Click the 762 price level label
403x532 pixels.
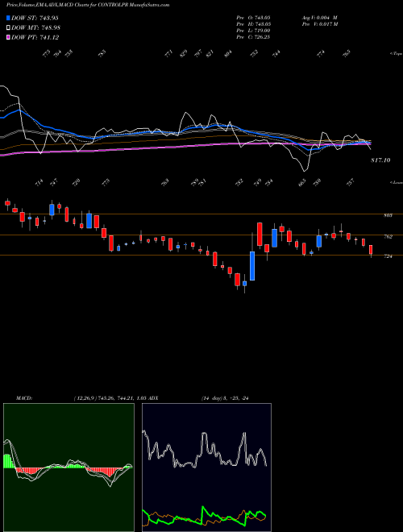(x=388, y=237)
